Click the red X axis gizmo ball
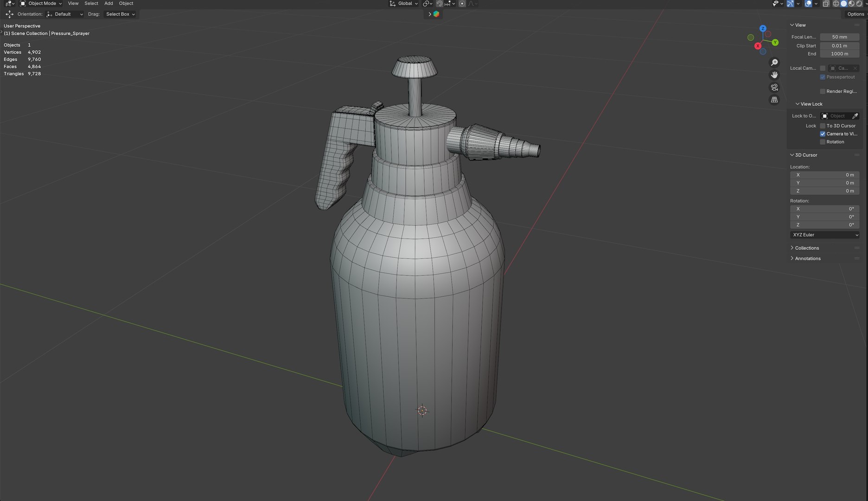868x501 pixels. [x=758, y=46]
